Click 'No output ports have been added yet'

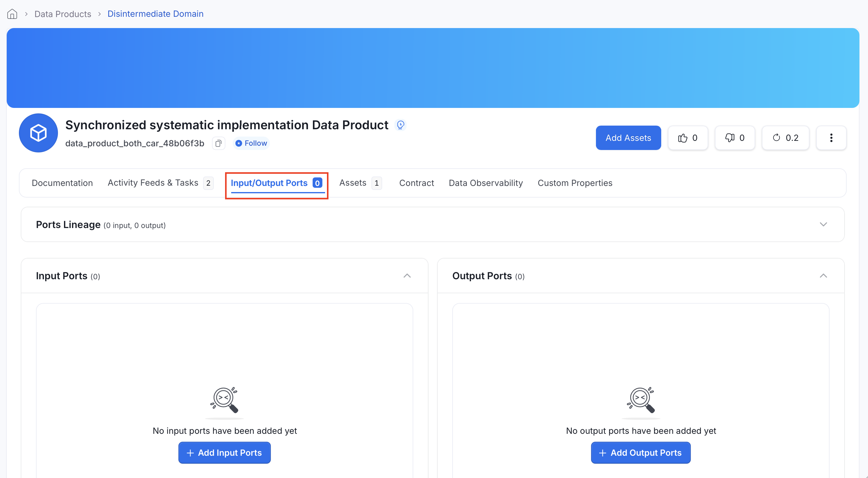pyautogui.click(x=641, y=431)
